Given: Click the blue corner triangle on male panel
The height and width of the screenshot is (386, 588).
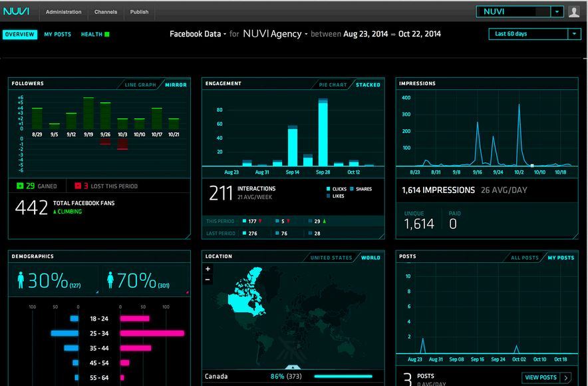Looking at the screenshot, I should pyautogui.click(x=97, y=292).
